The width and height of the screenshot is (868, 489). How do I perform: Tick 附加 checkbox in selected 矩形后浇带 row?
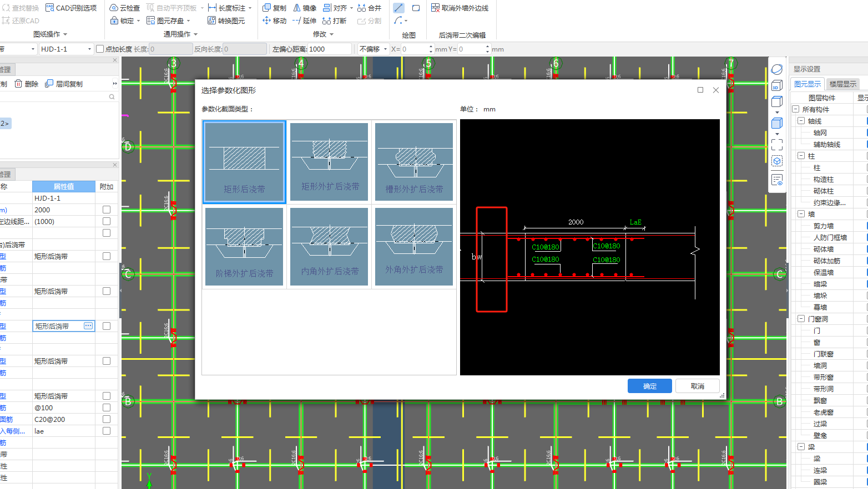[107, 326]
